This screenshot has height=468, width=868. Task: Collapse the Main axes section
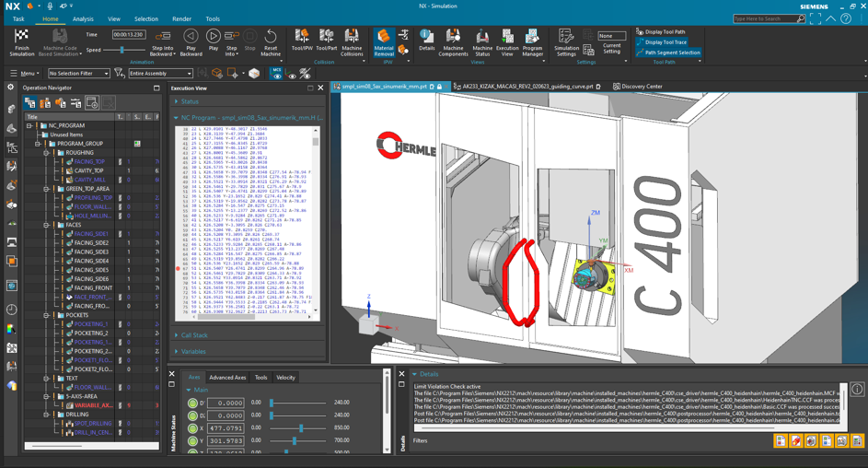point(188,390)
